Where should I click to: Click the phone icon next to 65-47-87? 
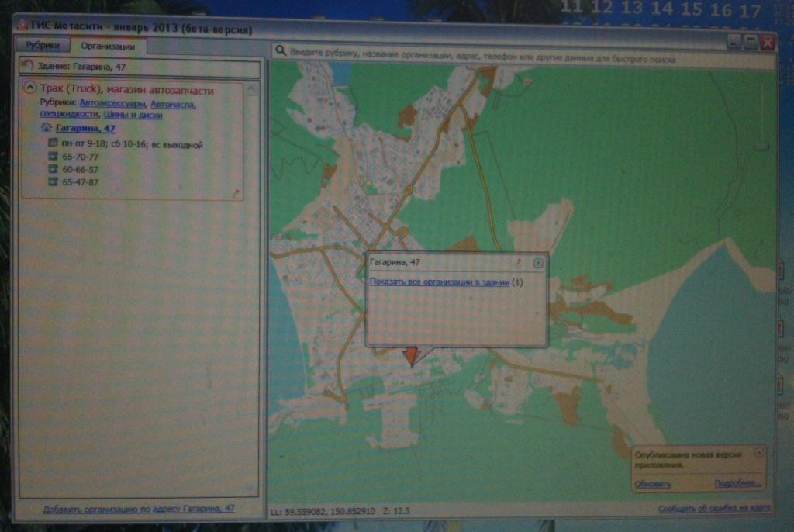point(53,181)
